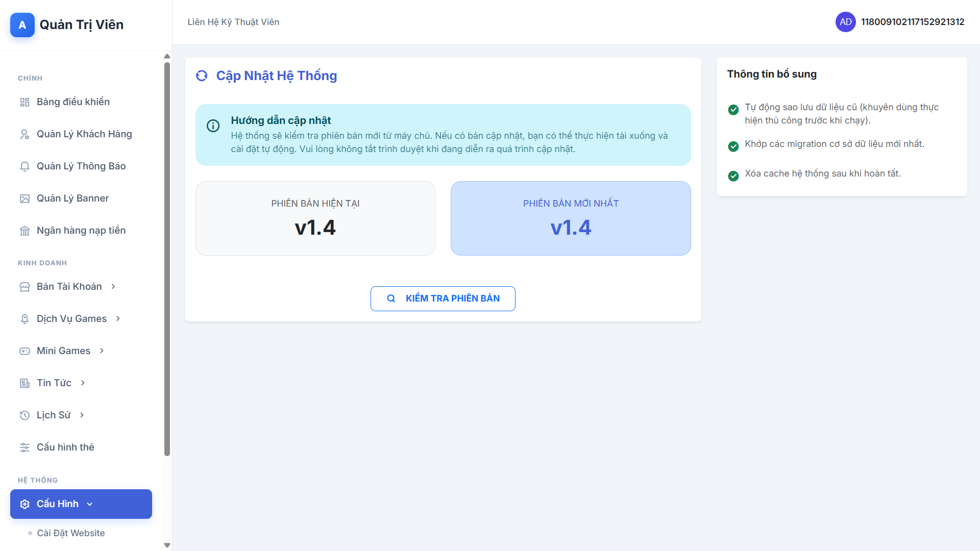980x551 pixels.
Task: Click the history clock icon
Action: coord(24,415)
